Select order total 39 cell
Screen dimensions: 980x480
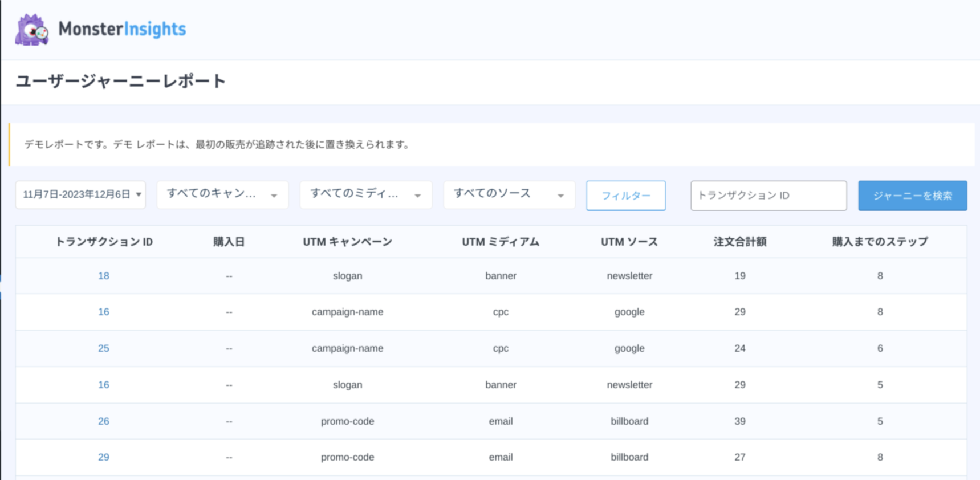pyautogui.click(x=740, y=421)
